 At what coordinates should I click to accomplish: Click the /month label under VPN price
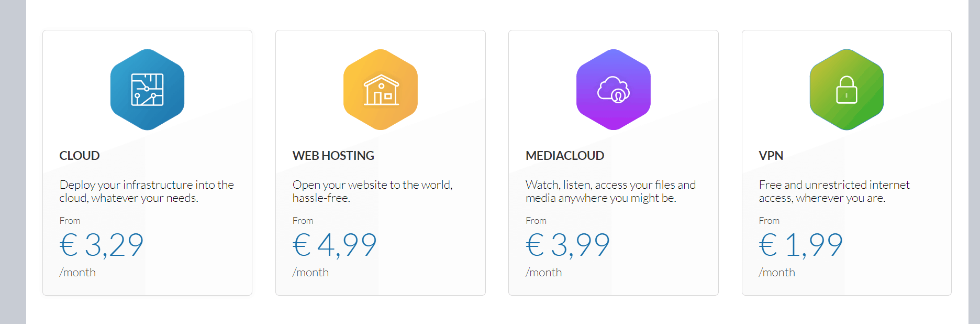pos(777,273)
